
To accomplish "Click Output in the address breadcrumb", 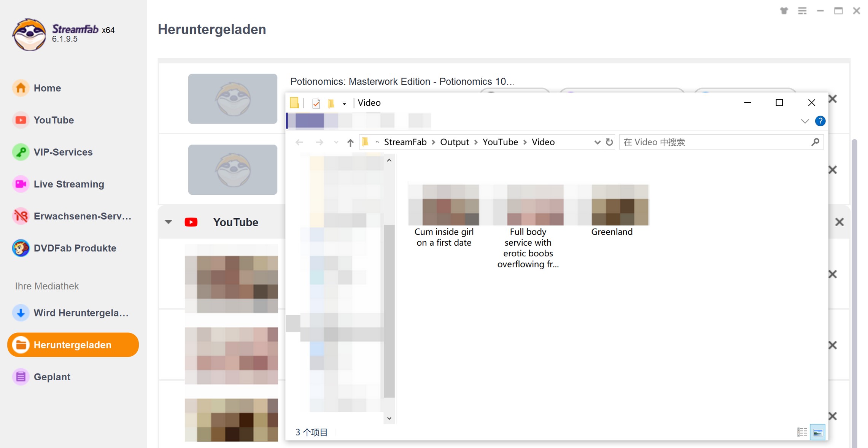I will click(455, 142).
